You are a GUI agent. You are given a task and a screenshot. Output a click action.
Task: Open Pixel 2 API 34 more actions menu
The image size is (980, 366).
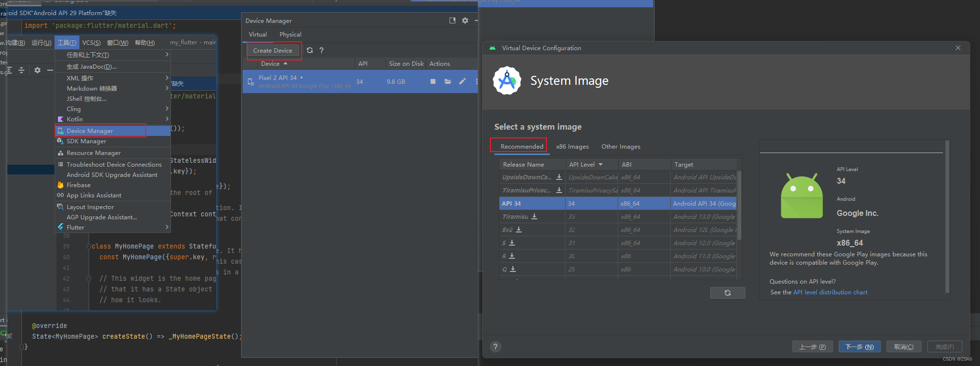476,81
